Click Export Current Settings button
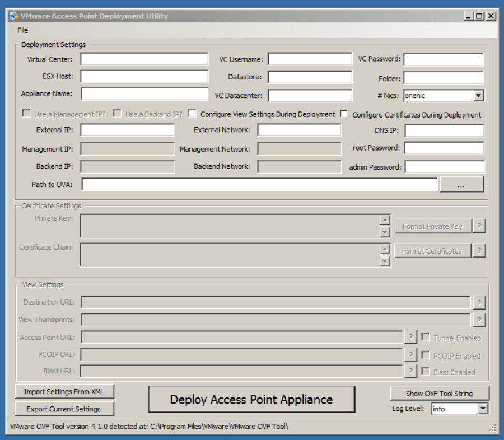 pyautogui.click(x=64, y=409)
